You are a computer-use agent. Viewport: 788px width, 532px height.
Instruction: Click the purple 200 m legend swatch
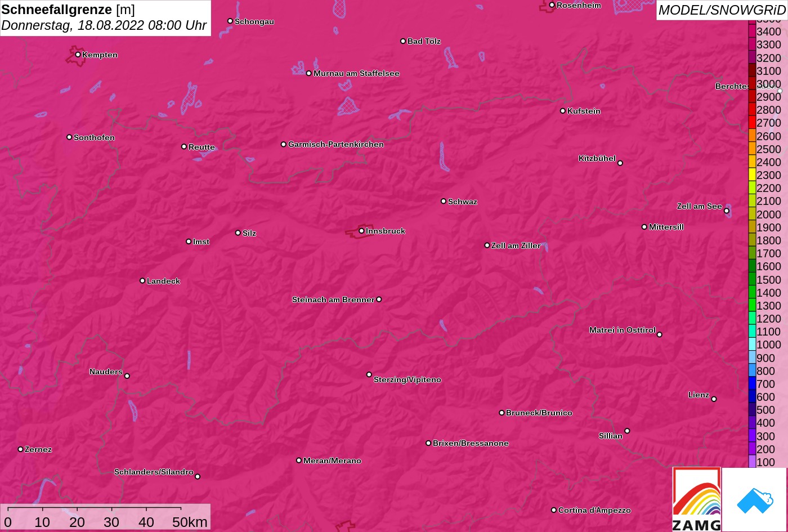[752, 449]
